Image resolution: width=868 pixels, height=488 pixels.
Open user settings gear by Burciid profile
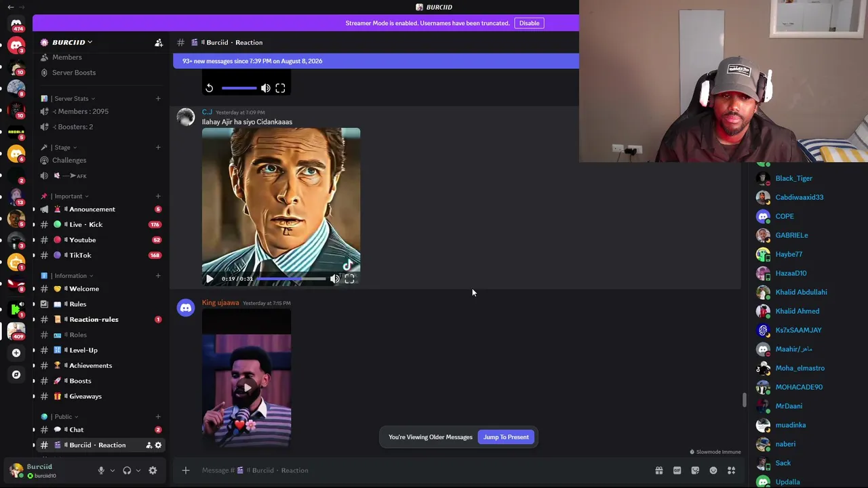153,470
